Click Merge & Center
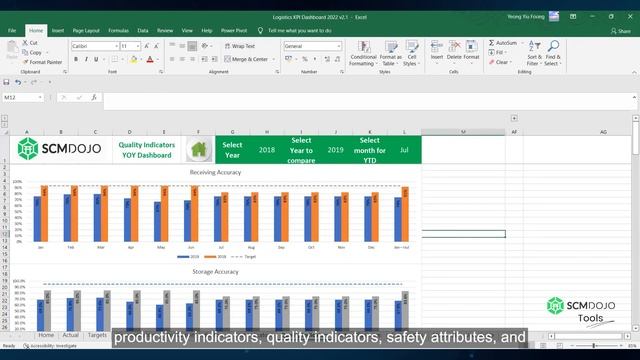The image size is (640, 360). pos(246,59)
